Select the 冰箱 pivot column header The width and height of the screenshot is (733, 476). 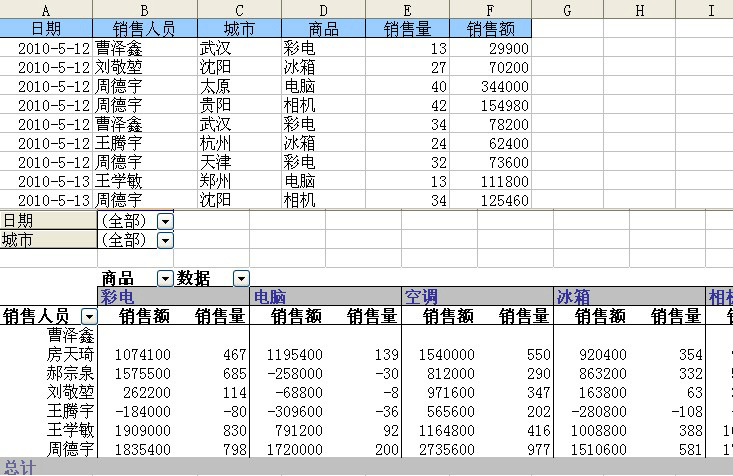click(x=629, y=297)
